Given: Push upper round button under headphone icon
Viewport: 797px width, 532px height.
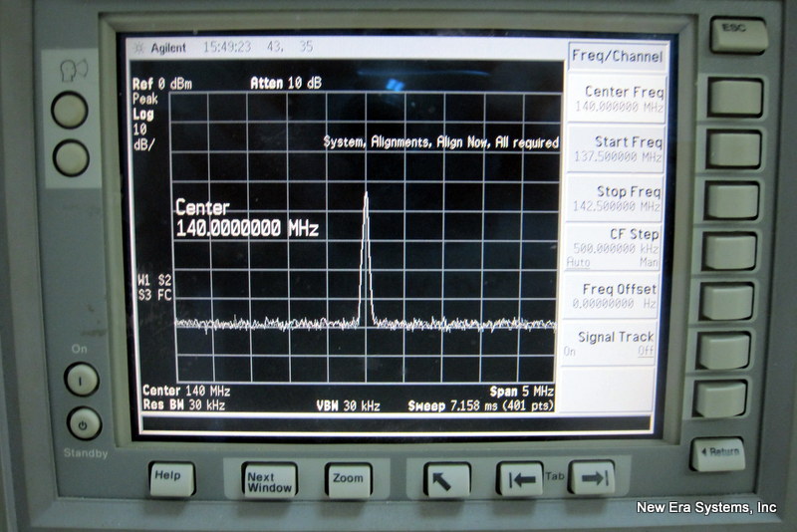Looking at the screenshot, I should (70, 110).
